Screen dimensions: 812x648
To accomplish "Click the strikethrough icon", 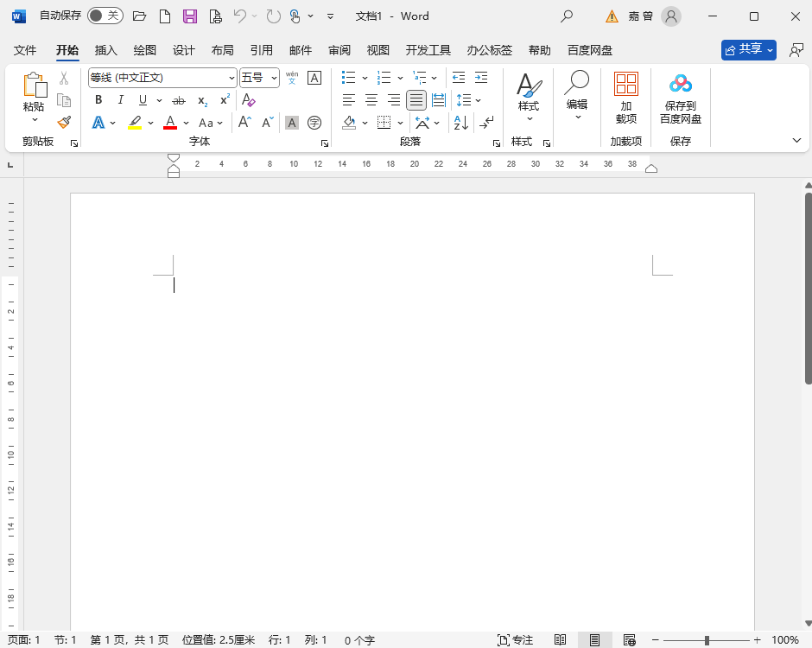I will 179,100.
